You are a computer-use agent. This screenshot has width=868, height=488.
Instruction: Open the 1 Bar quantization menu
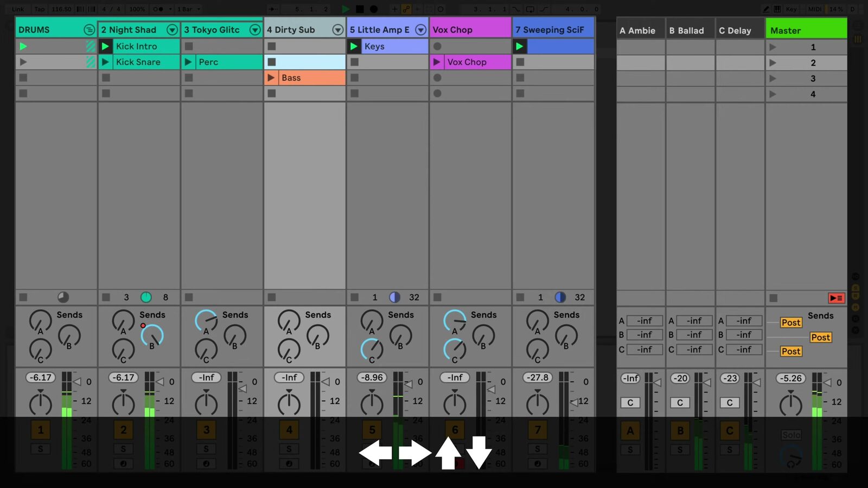[189, 9]
